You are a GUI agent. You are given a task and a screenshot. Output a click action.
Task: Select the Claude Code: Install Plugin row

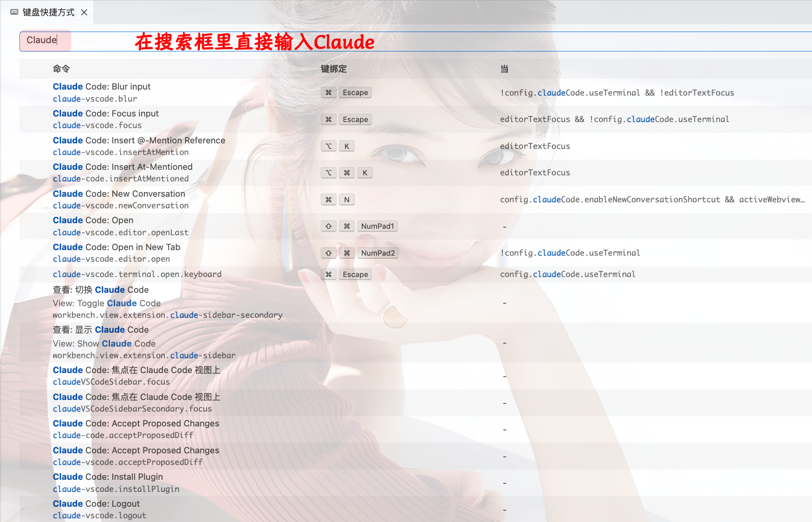point(108,483)
